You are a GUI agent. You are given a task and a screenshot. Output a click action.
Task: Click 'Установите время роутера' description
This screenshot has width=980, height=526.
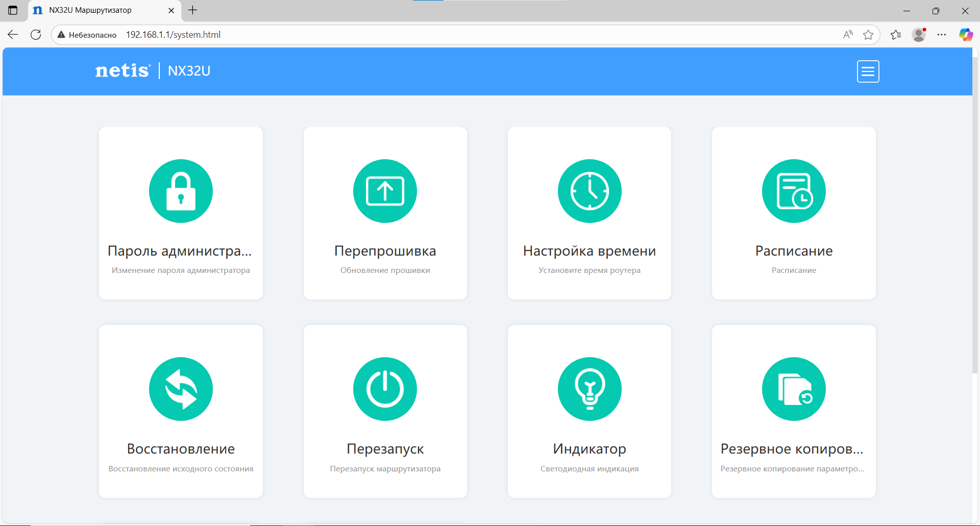click(x=590, y=270)
